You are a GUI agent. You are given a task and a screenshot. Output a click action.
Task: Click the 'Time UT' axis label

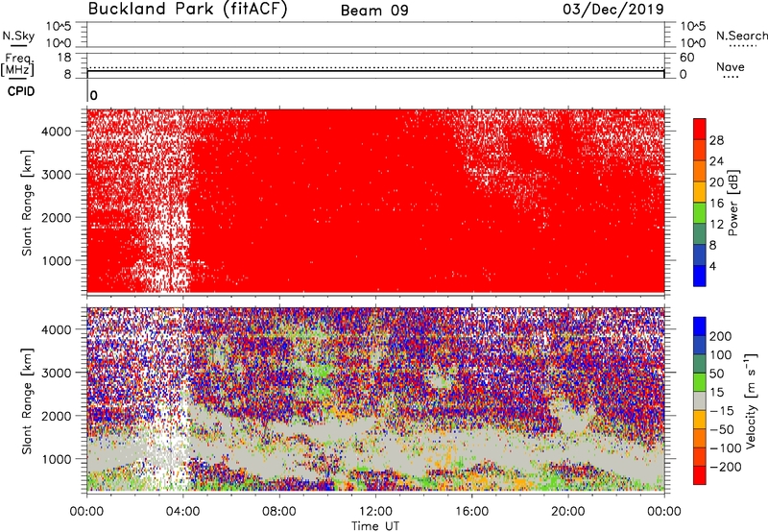click(375, 526)
